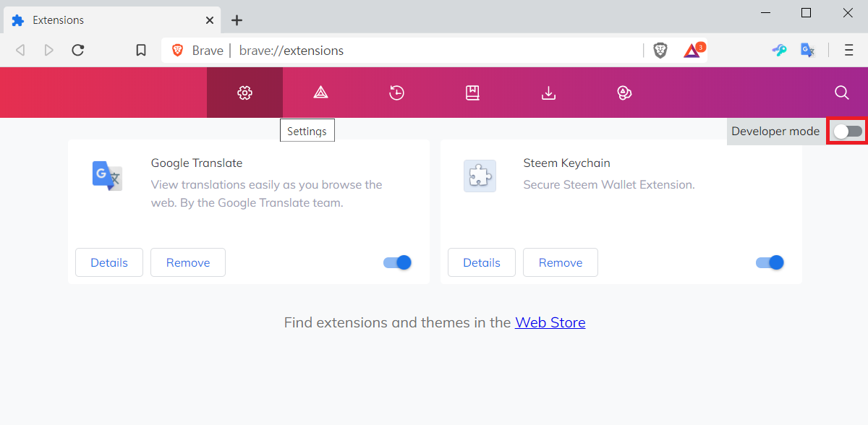Click the Steem Keychain puzzle piece logo

[480, 176]
